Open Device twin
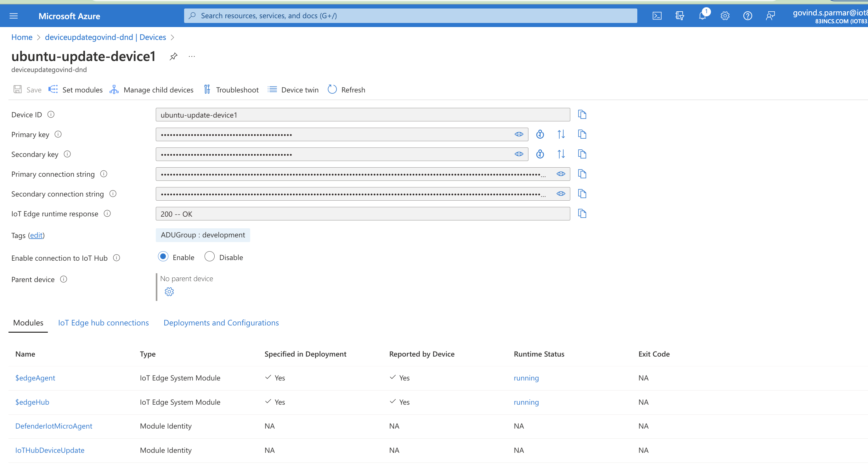 (293, 90)
